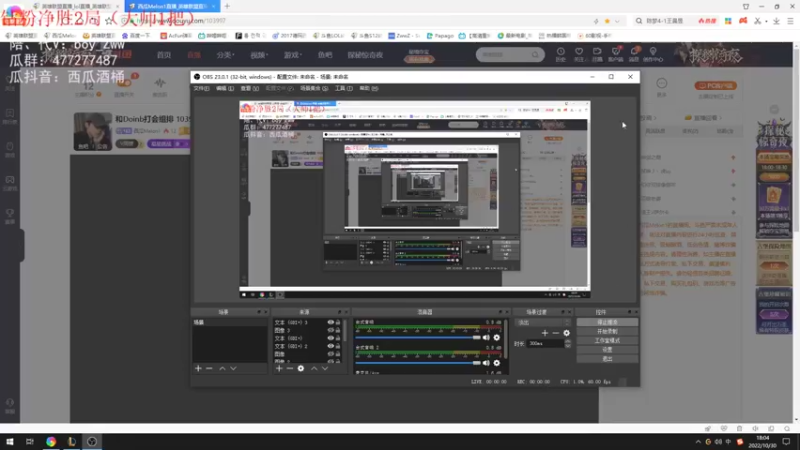Lock the 文本 (GDI+) 2 source
Viewport: 800px width, 450px height.
pos(338,346)
